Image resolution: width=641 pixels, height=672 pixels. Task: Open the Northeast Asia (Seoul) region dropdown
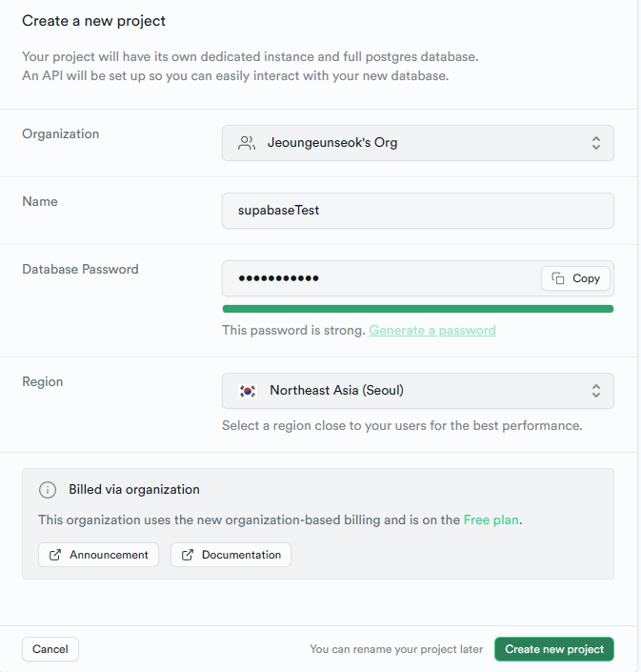click(x=417, y=390)
